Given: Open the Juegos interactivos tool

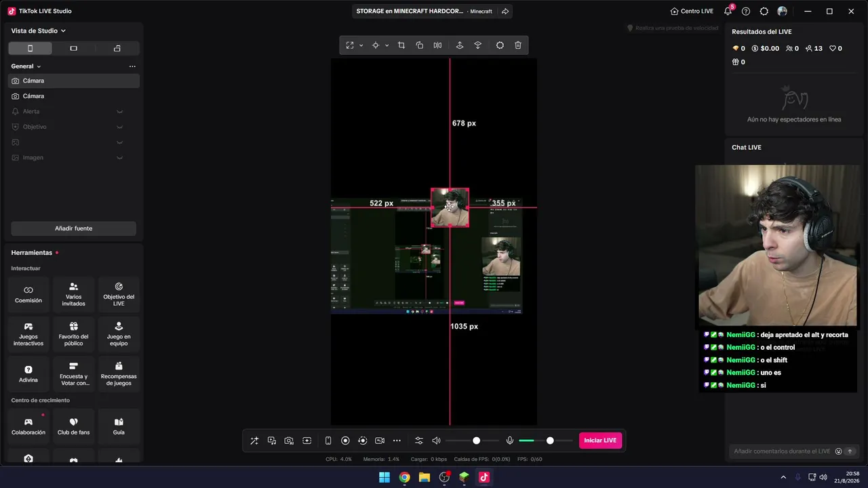Looking at the screenshot, I should pos(28,334).
